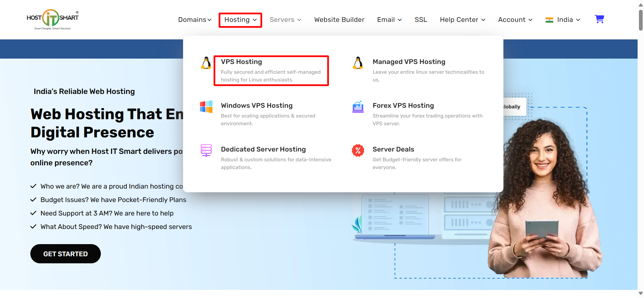Screen dimensions: 644x298
Task: Click 'Get Budget-friendly server offers' description
Action: pos(417,163)
